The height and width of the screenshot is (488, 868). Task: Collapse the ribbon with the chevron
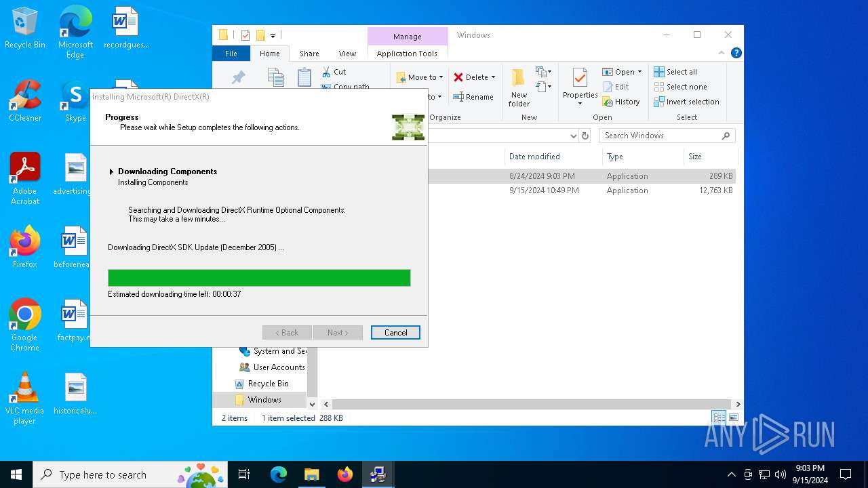(x=722, y=53)
